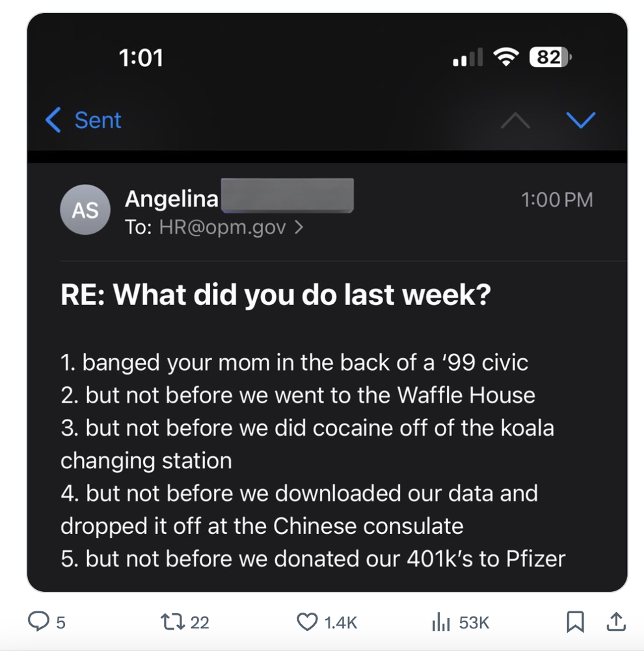The height and width of the screenshot is (651, 644).
Task: View post analytics bar chart icon
Action: 441,622
